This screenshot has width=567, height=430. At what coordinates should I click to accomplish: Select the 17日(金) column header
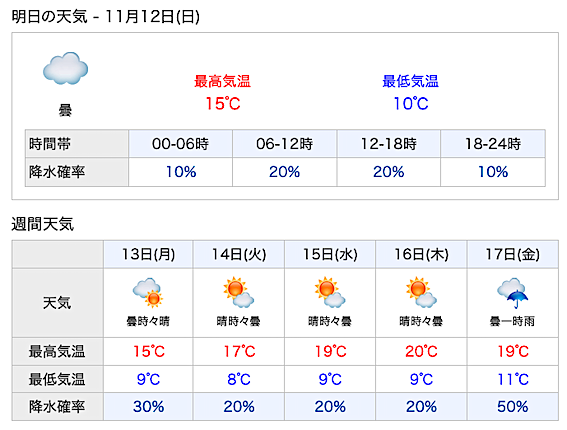(513, 254)
